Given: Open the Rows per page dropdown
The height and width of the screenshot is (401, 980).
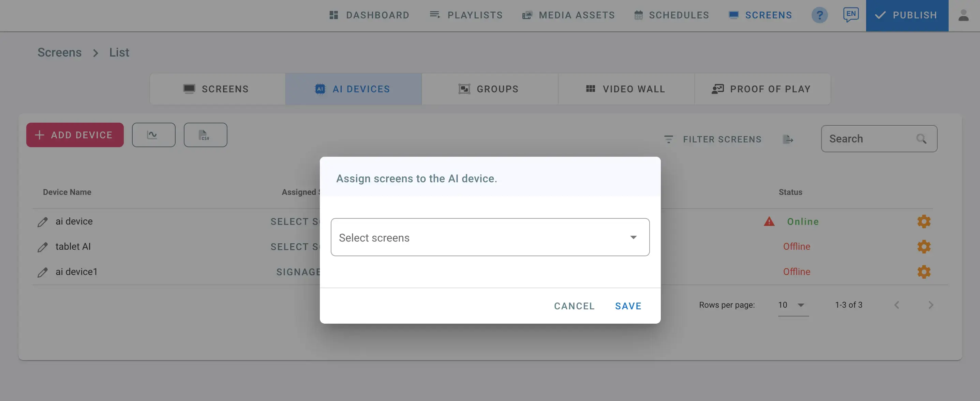Looking at the screenshot, I should (793, 305).
